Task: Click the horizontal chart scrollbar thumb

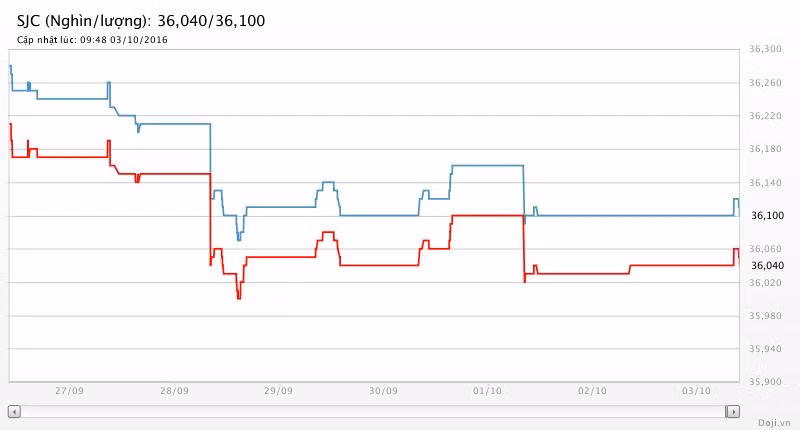Action: pyautogui.click(x=373, y=411)
